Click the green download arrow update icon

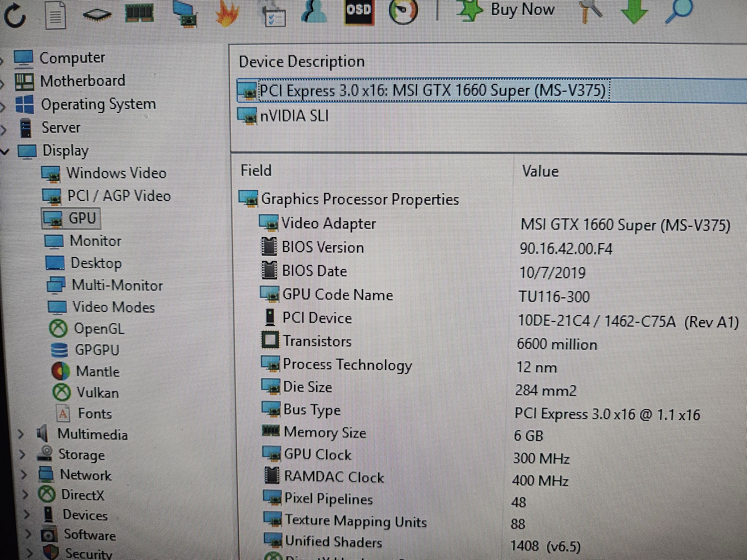[x=635, y=11]
